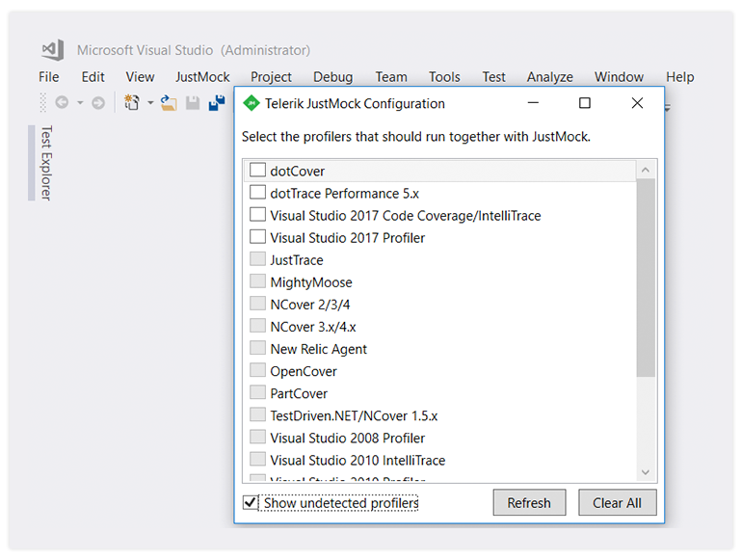742x560 pixels.
Task: Open the Analyze menu
Action: [550, 77]
